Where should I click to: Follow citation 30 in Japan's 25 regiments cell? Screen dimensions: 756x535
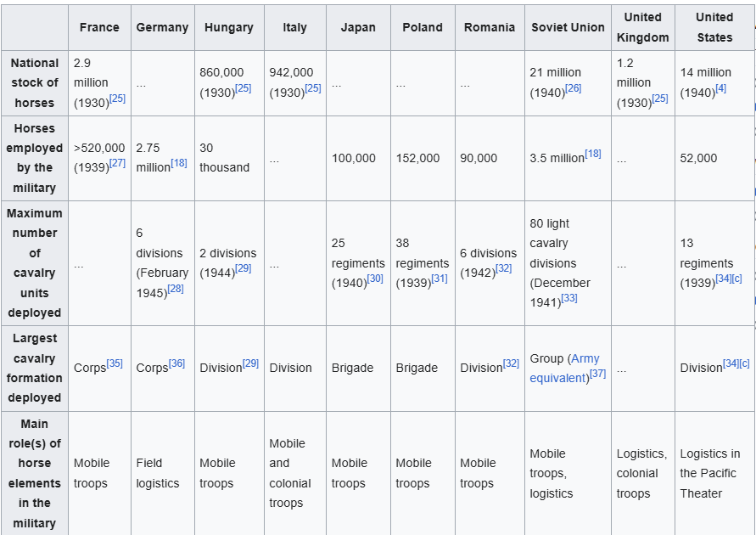click(x=375, y=279)
